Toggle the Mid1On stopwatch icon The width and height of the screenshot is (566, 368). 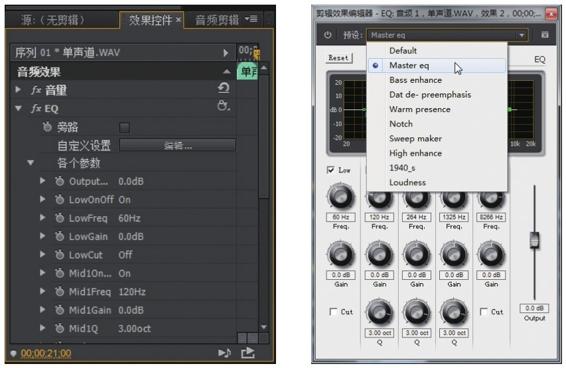point(60,273)
